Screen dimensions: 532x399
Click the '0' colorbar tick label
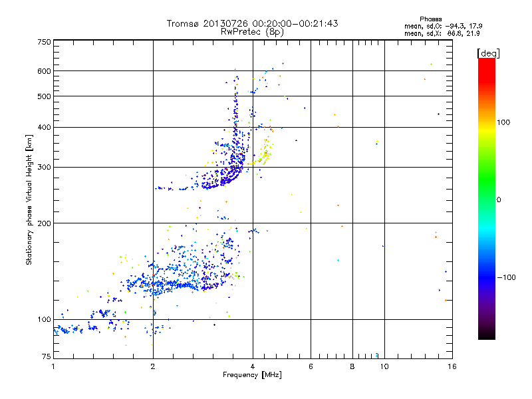pyautogui.click(x=499, y=200)
